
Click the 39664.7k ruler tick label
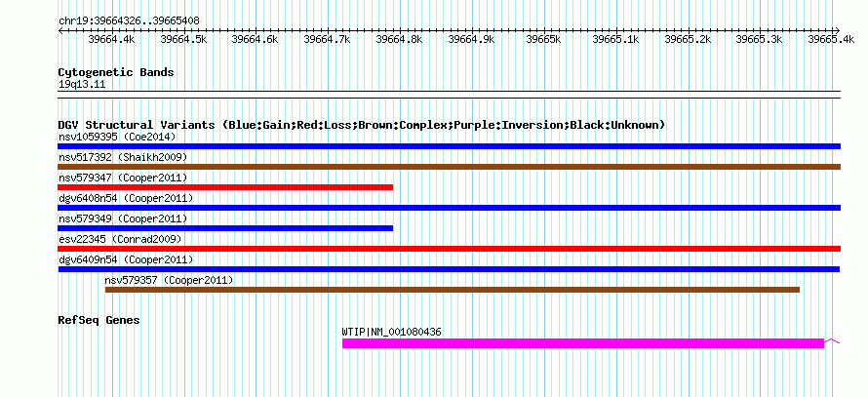tap(327, 39)
